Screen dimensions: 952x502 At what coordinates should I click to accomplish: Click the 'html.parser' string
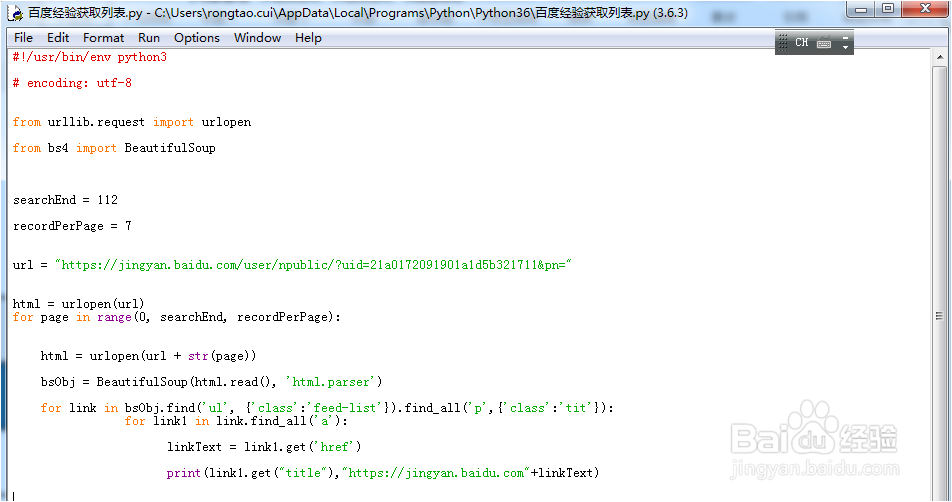(x=330, y=382)
